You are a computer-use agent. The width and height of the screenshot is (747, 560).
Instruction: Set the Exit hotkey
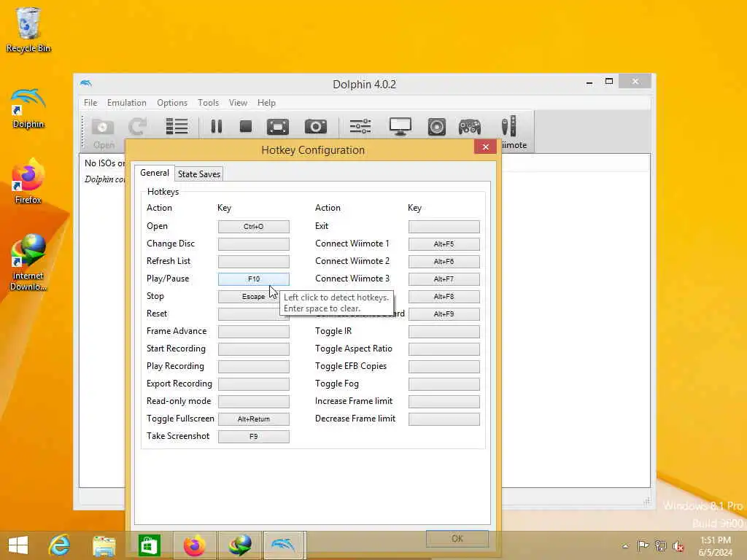pos(444,227)
